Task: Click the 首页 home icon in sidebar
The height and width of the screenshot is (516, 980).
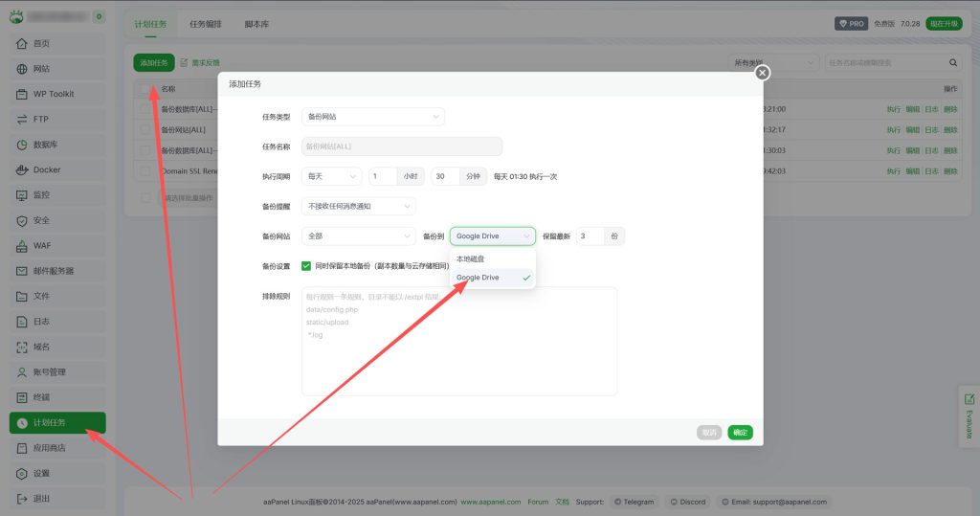Action: tap(22, 44)
